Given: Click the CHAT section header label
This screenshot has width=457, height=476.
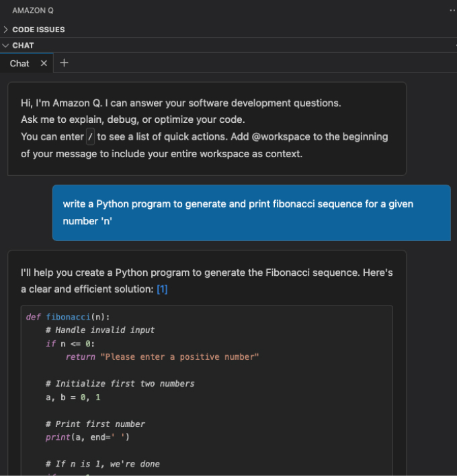Looking at the screenshot, I should (23, 46).
